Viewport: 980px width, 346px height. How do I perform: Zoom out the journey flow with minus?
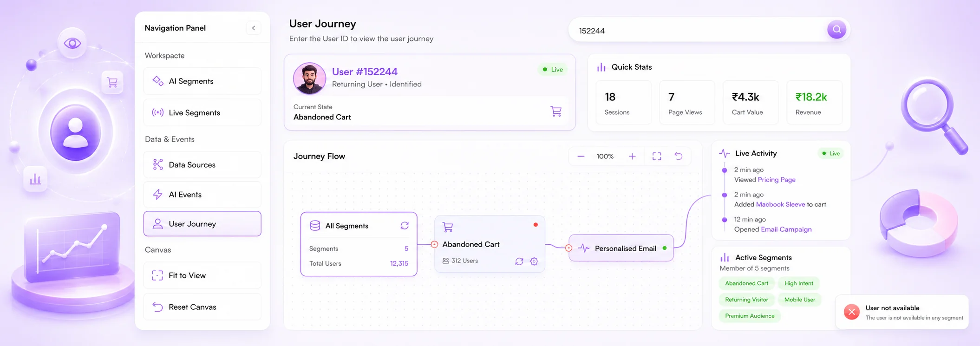point(581,157)
